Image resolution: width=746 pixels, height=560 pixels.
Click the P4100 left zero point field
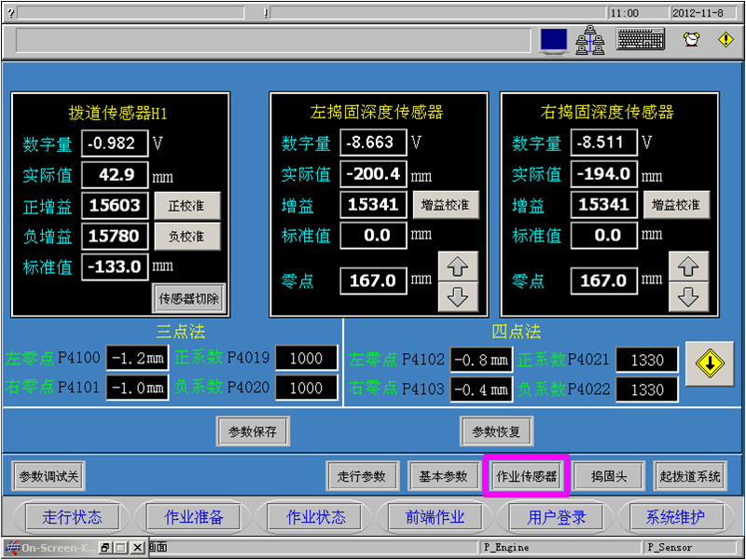pos(136,358)
